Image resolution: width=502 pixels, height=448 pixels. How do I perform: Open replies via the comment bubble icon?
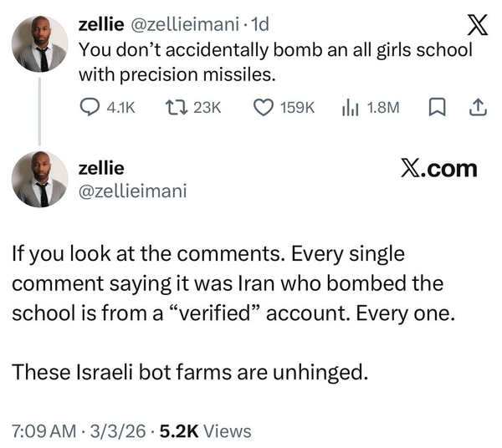[x=90, y=108]
